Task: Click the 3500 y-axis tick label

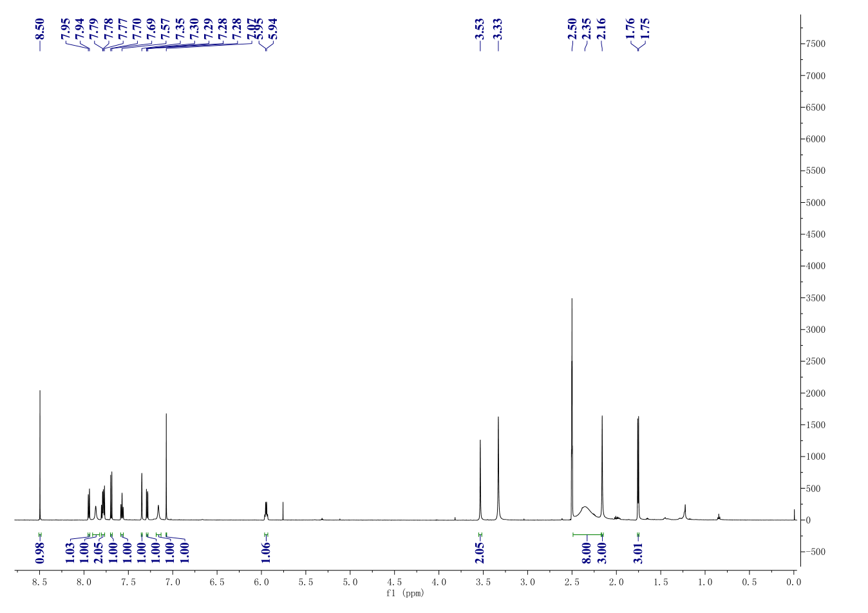Action: [x=815, y=298]
